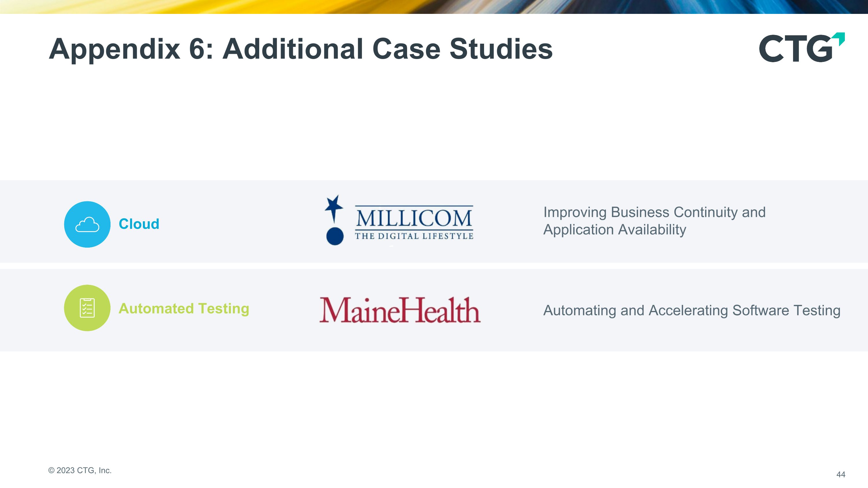Open 'Automating and Accelerating Software Testing' description

pos(692,310)
